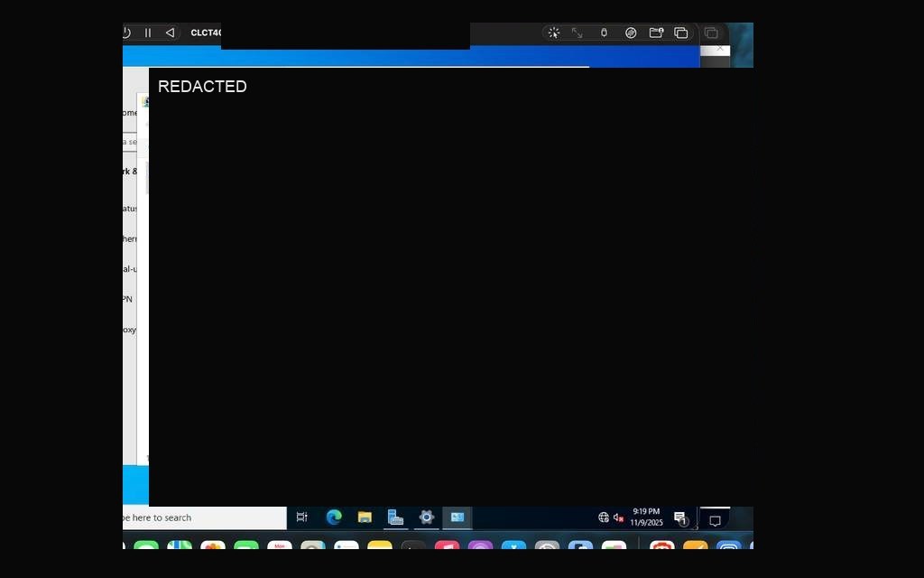The width and height of the screenshot is (924, 578).
Task: Click the cursor-click icon in VM toolbar
Action: point(554,33)
